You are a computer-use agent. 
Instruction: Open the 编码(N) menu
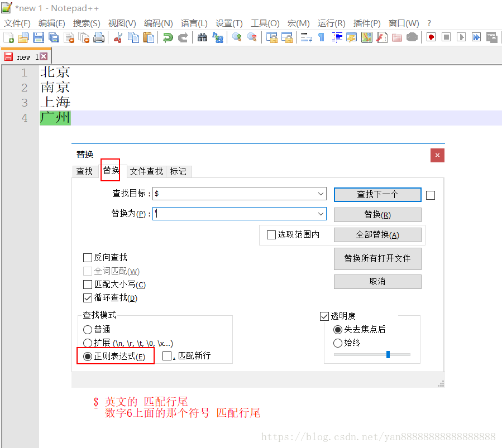(x=158, y=23)
